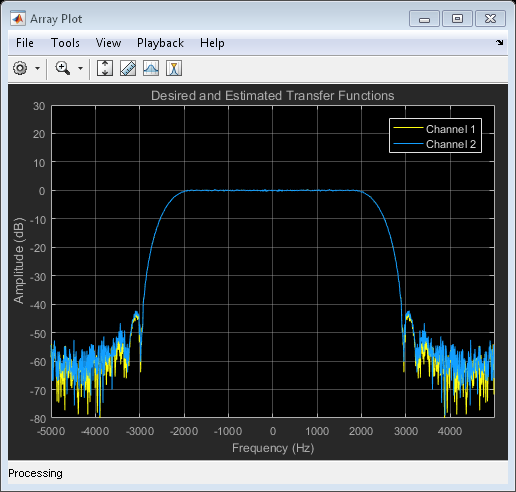Select the Zoom In magnifier tool

(62, 68)
